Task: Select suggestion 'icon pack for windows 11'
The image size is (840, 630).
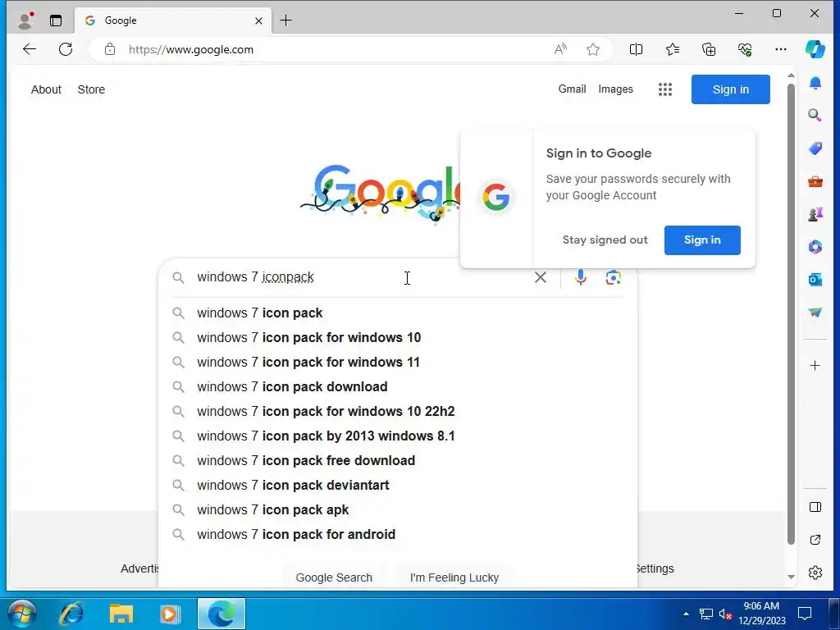Action: coord(398,362)
